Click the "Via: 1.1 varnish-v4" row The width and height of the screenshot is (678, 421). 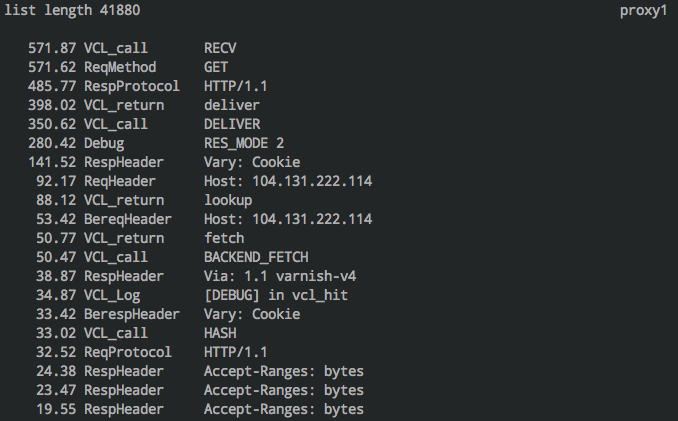198,276
